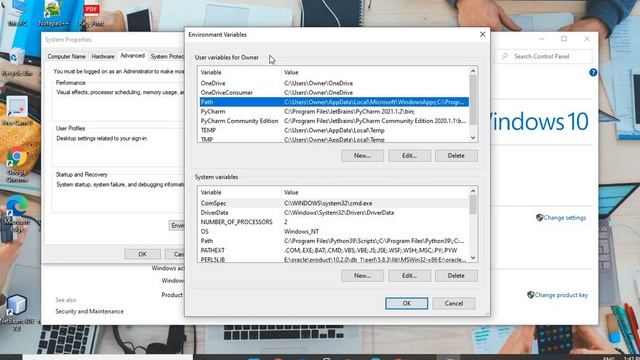Click the shield icon beside Change product key
This screenshot has height=360, width=640.
(x=530, y=295)
